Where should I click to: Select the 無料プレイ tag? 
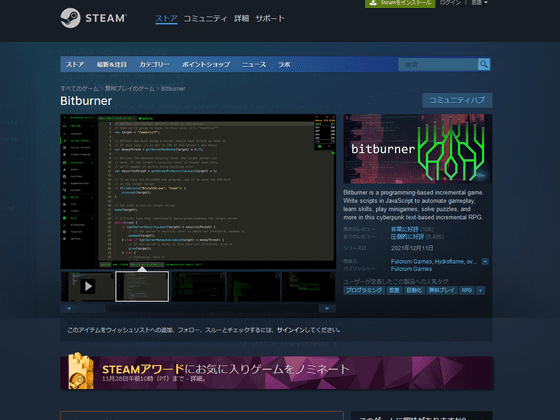pyautogui.click(x=442, y=290)
